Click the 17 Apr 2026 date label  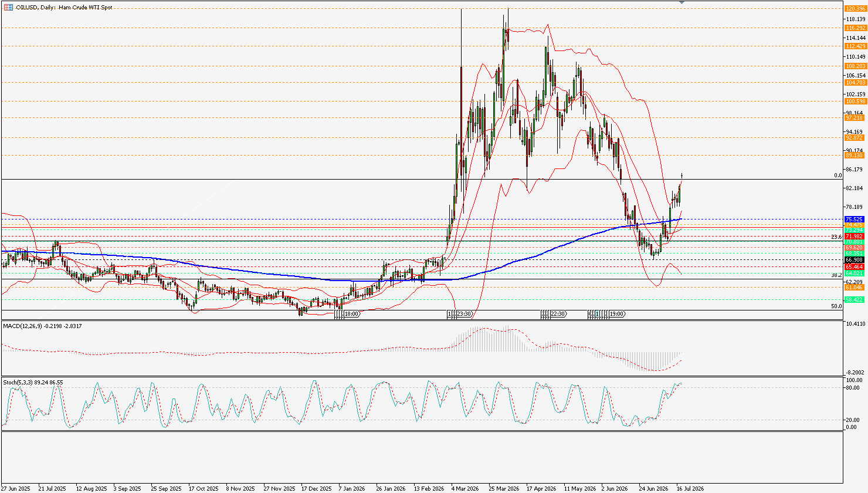coord(541,488)
